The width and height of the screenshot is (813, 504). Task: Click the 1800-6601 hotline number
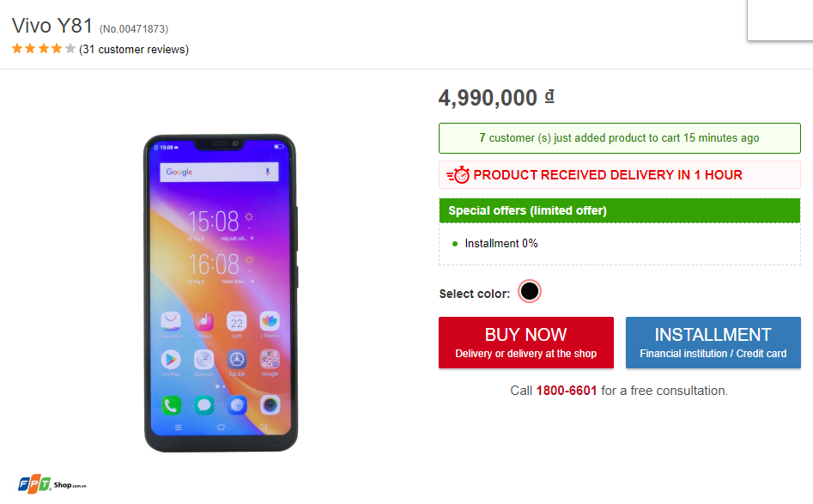[567, 391]
